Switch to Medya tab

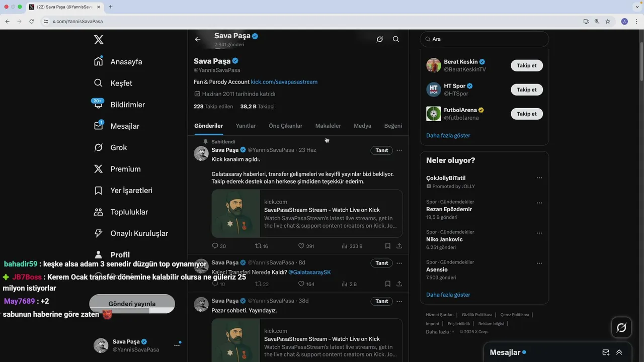tap(362, 126)
